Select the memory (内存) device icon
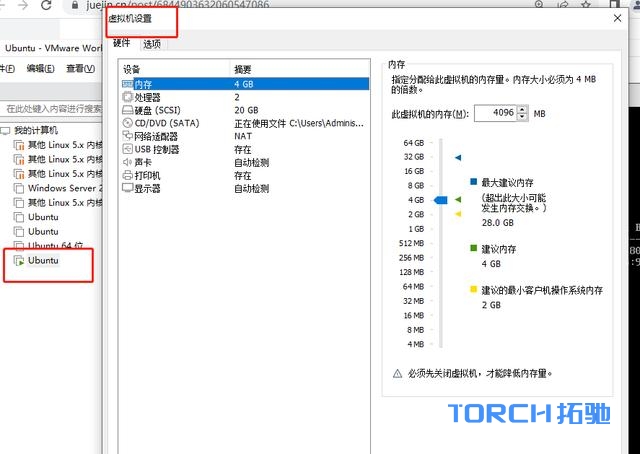640x454 pixels. (x=127, y=84)
